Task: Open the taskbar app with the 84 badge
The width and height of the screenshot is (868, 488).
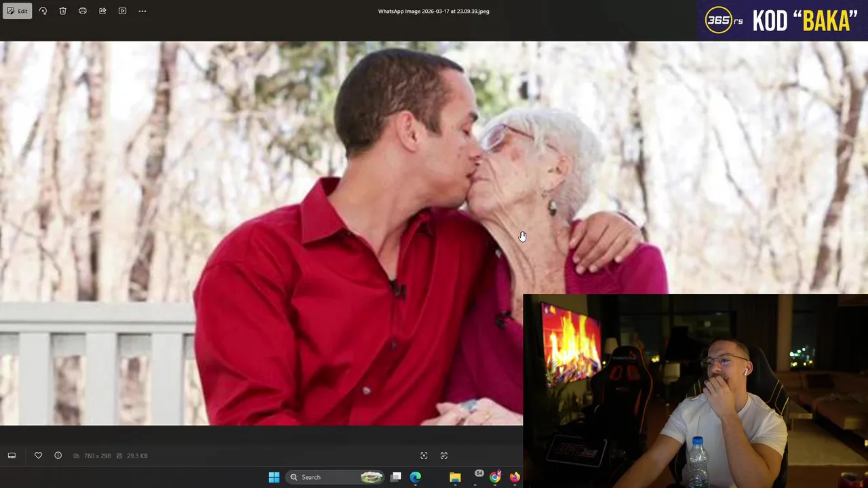Action: point(476,476)
